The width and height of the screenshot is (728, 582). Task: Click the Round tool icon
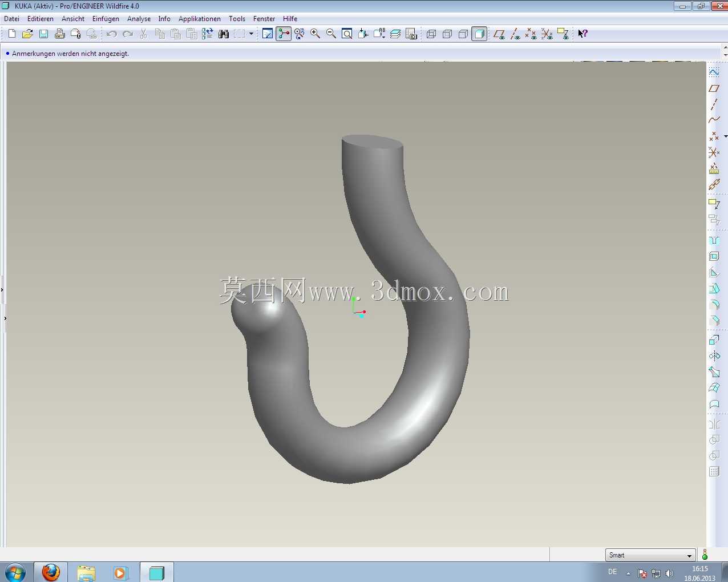pyautogui.click(x=714, y=304)
